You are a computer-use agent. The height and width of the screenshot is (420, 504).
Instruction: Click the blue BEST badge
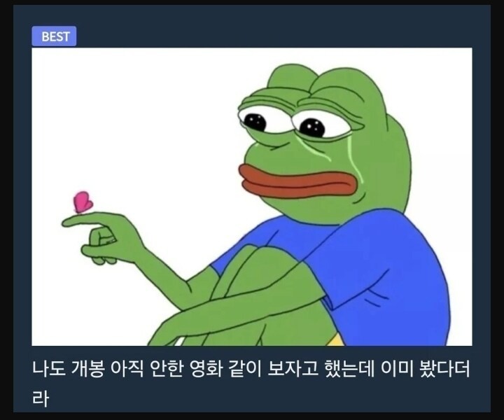(x=54, y=36)
